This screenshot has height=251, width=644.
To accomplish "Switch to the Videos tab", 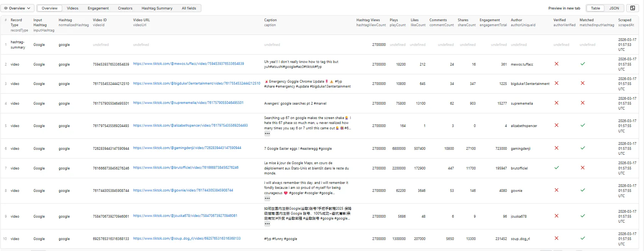I will tap(73, 8).
